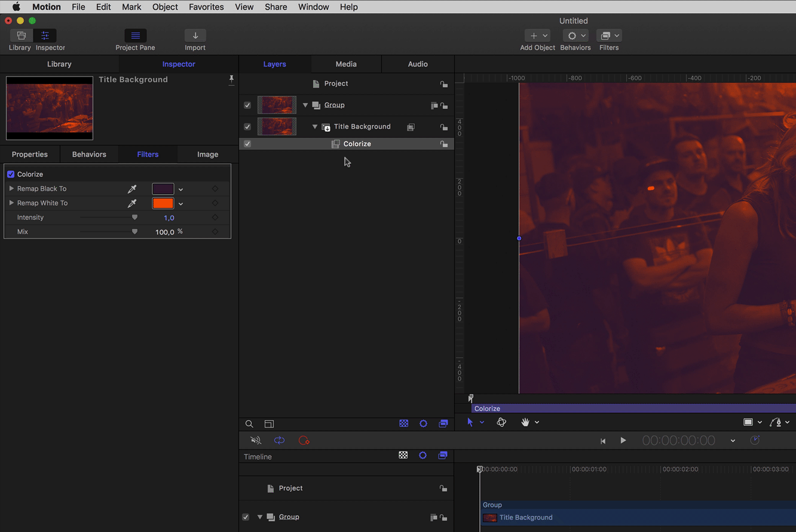
Task: Switch to the Behaviors inspector tab
Action: pyautogui.click(x=89, y=154)
